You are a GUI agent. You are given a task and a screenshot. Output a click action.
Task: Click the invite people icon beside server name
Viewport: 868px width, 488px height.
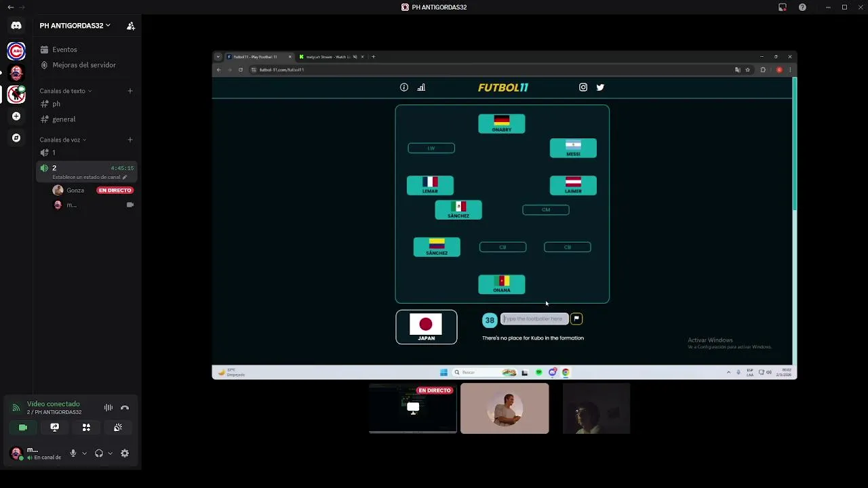(131, 26)
